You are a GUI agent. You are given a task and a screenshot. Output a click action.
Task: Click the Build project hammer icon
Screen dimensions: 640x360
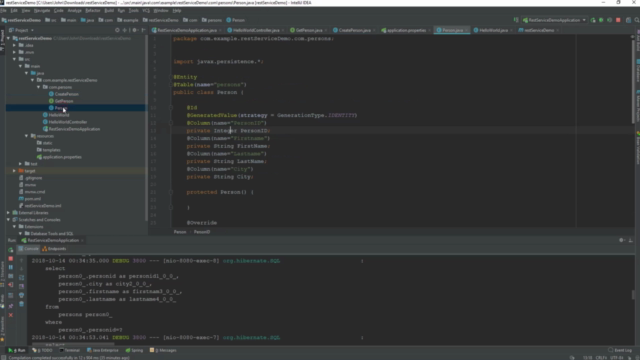click(x=516, y=20)
